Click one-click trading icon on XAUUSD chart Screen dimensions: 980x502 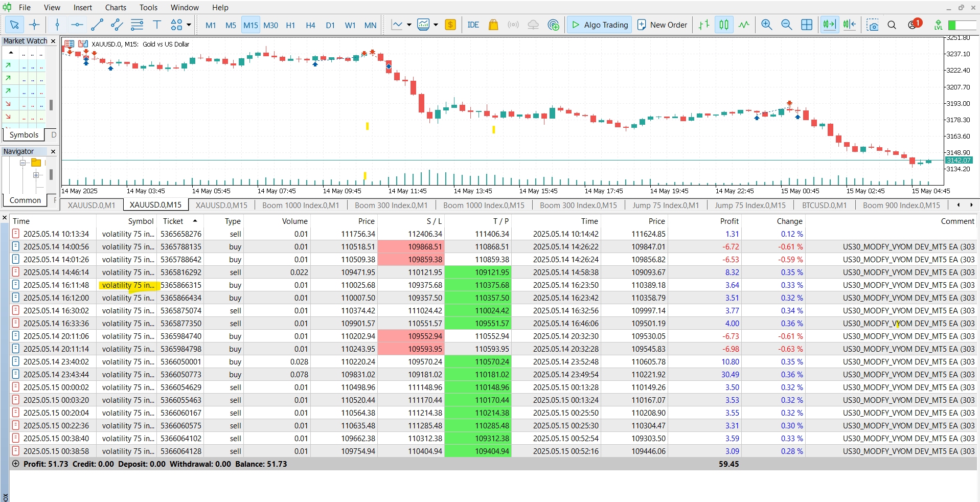pos(70,44)
